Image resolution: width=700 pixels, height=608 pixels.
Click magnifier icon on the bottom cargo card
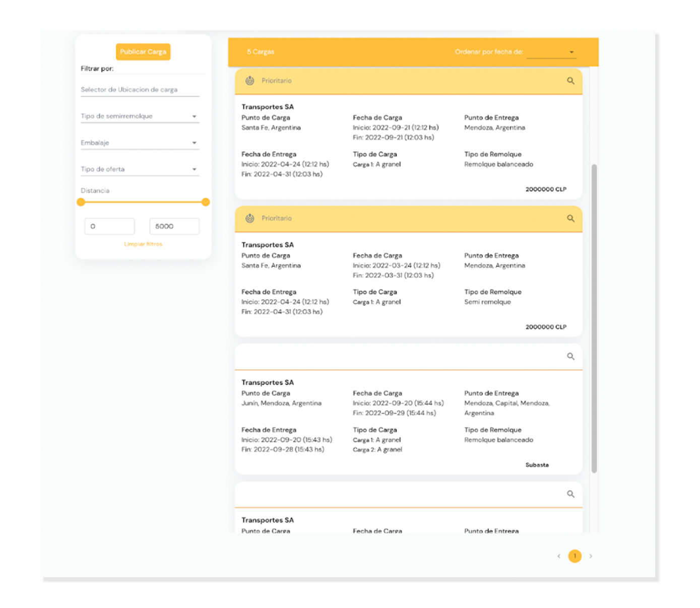click(570, 494)
